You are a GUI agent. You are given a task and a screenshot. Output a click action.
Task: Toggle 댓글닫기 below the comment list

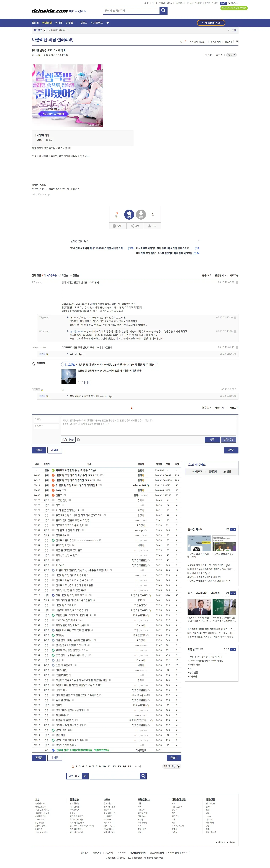[x=220, y=408]
